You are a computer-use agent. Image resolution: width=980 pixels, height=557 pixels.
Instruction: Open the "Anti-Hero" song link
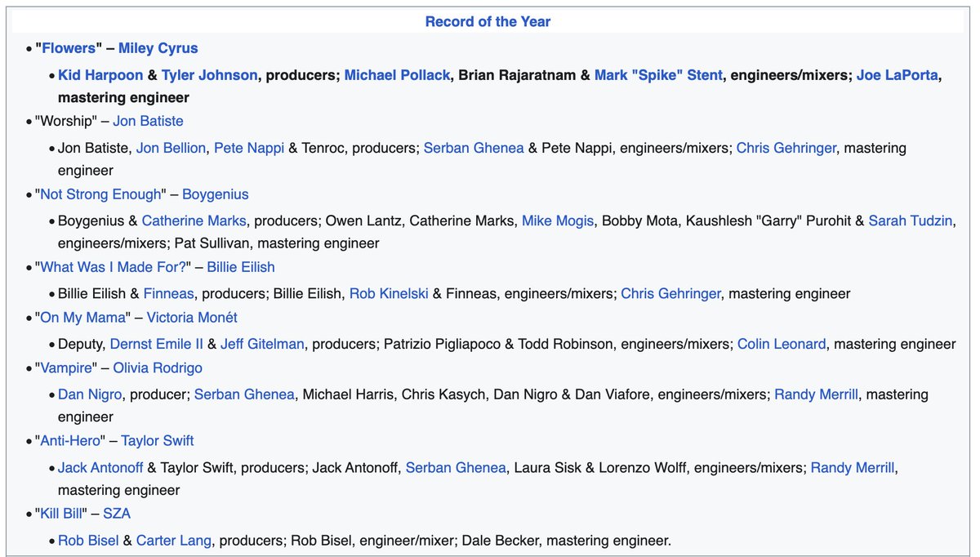tap(71, 440)
